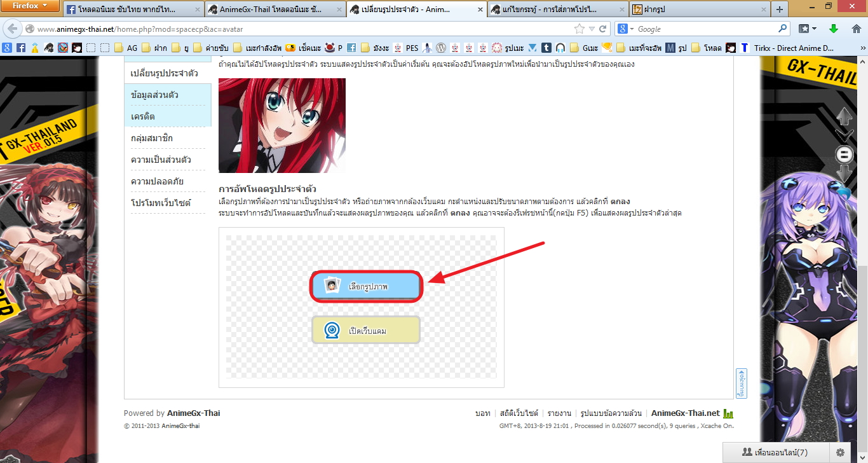This screenshot has height=463, width=868.
Task: Reload the page with the refresh icon
Action: (x=602, y=29)
